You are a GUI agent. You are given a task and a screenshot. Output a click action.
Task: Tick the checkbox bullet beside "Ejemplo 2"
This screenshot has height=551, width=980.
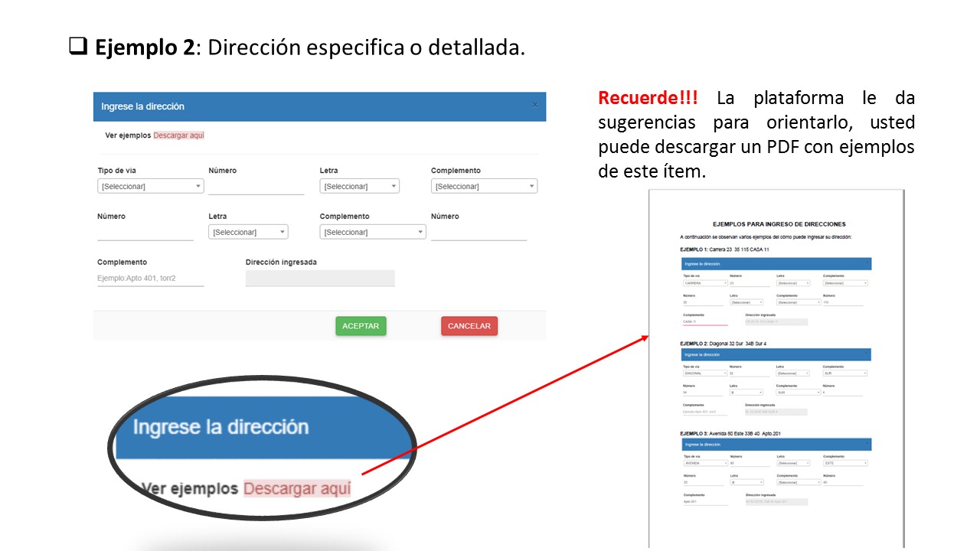click(77, 47)
